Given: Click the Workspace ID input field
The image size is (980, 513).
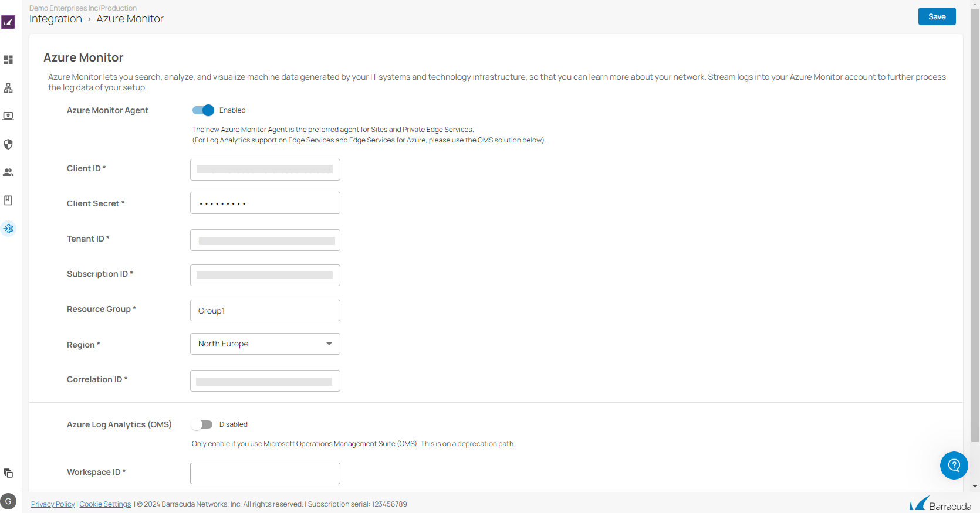Looking at the screenshot, I should tap(265, 473).
